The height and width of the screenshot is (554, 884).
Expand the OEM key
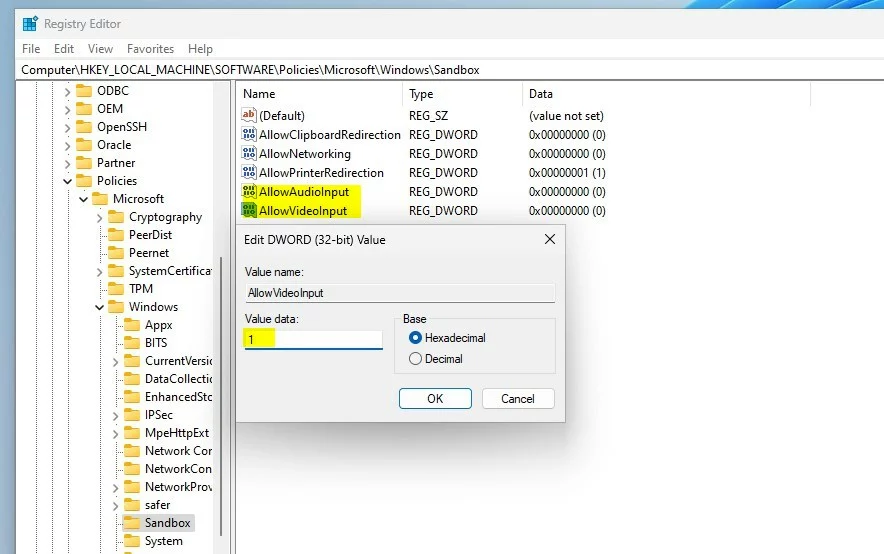pyautogui.click(x=68, y=109)
